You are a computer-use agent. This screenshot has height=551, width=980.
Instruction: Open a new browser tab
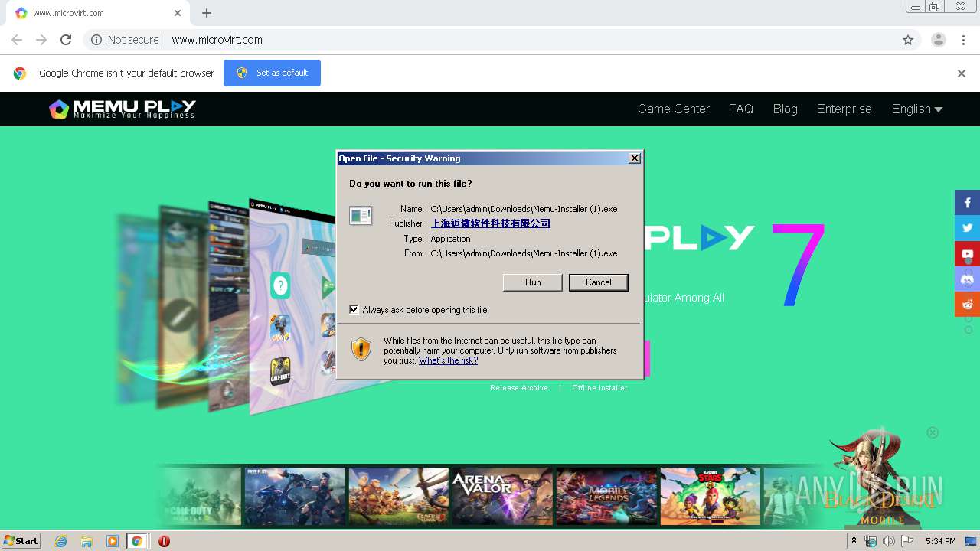(207, 13)
